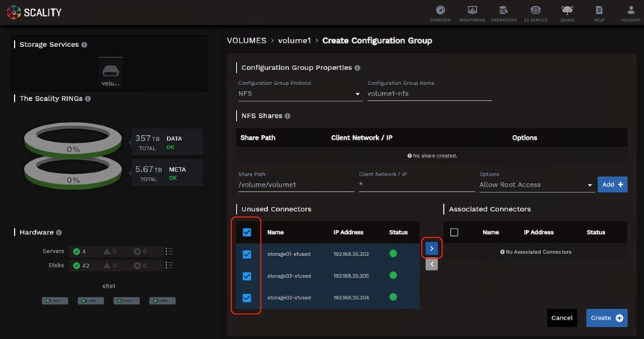Select IP 192.168.20.203 cell
Image resolution: width=644 pixels, height=339 pixels.
(x=351, y=255)
